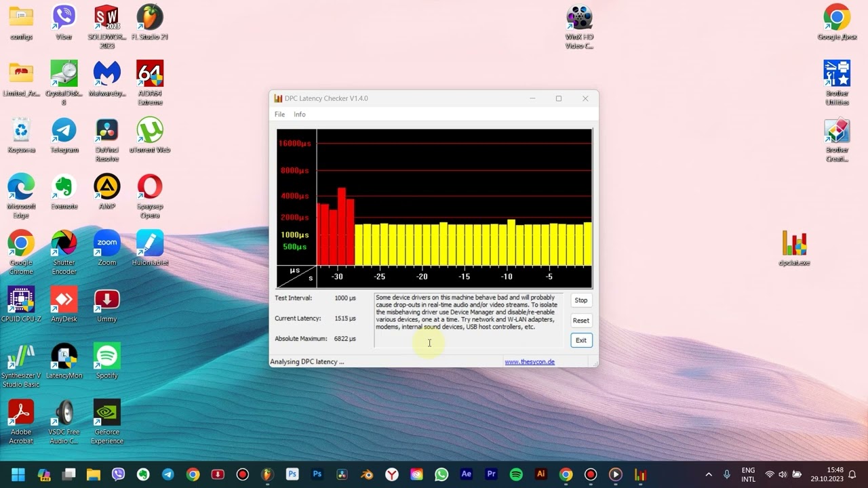Click the Test Interval value 1000 µs
The width and height of the screenshot is (868, 488).
click(345, 298)
